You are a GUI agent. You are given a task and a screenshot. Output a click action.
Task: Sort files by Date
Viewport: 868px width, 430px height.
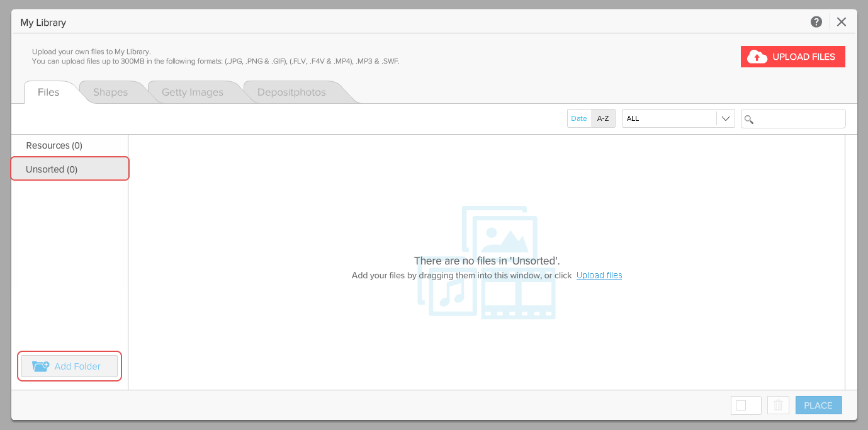579,118
